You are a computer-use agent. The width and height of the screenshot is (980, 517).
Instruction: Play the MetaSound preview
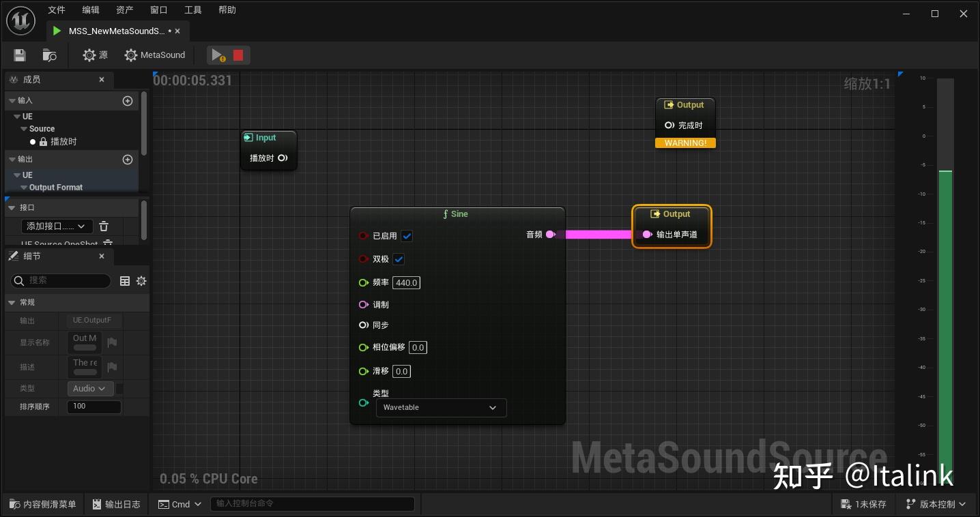218,55
